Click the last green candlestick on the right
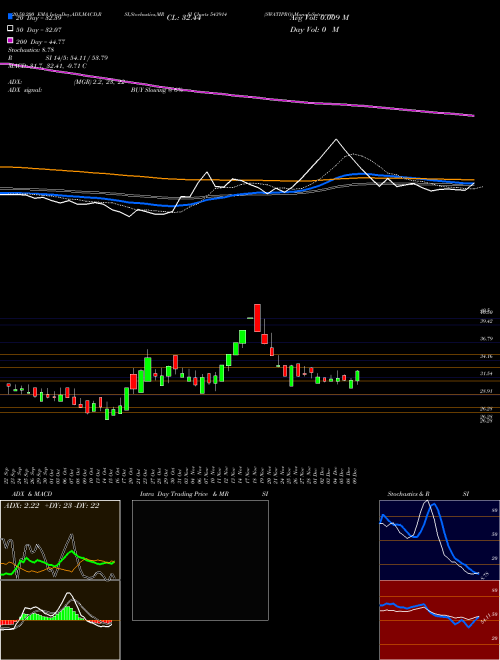The width and height of the screenshot is (500, 660). point(357,376)
